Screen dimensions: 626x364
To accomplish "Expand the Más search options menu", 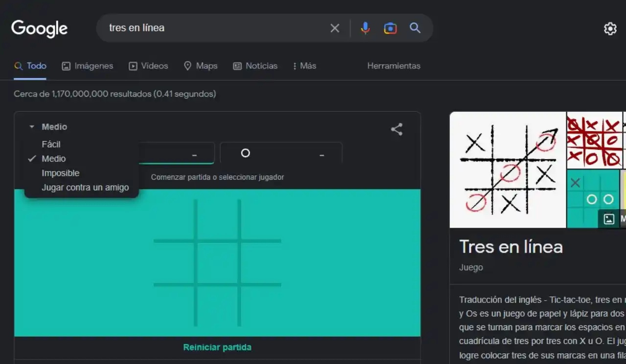I will click(304, 66).
